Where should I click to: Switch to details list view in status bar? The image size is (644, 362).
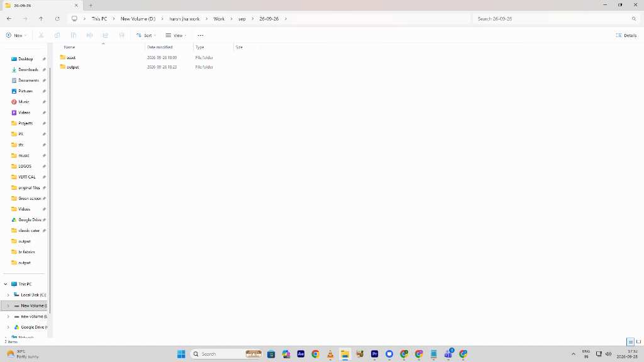[630, 341]
